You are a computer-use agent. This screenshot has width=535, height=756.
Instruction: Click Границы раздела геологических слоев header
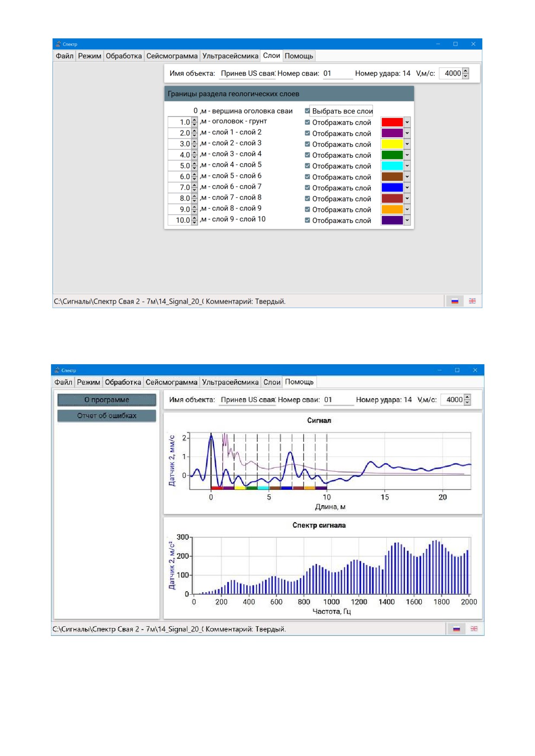(x=289, y=94)
